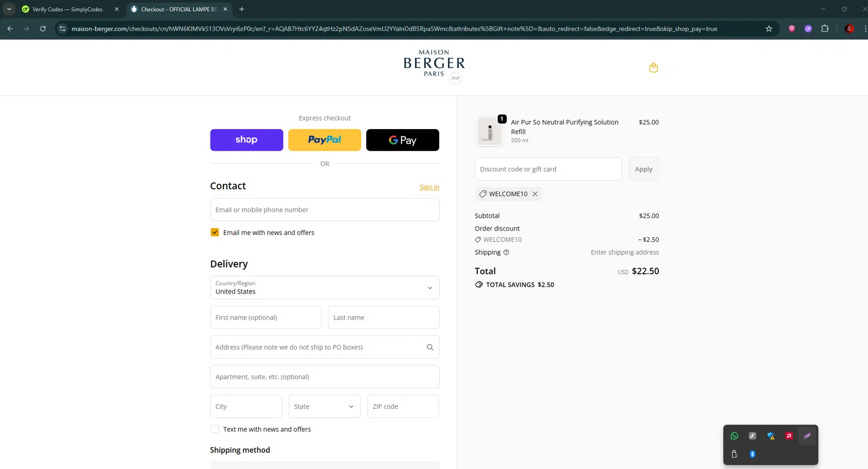
Task: Go back to the previous page
Action: click(10, 28)
